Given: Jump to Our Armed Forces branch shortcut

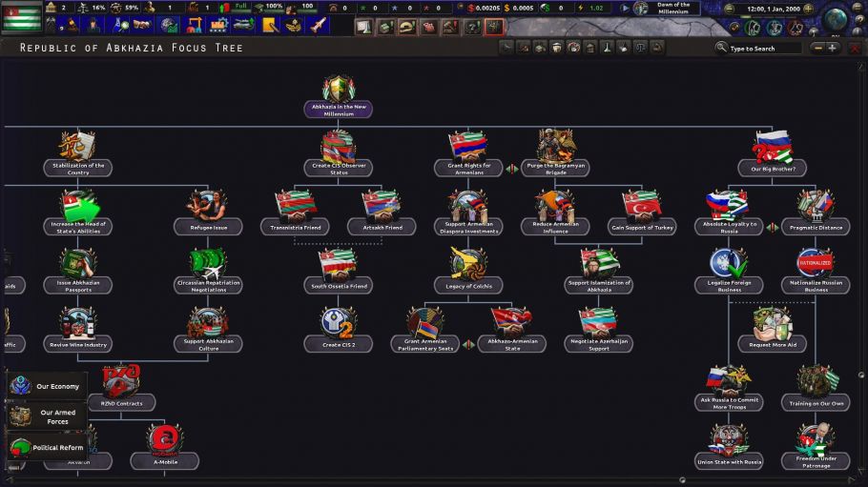Looking at the screenshot, I should 47,416.
